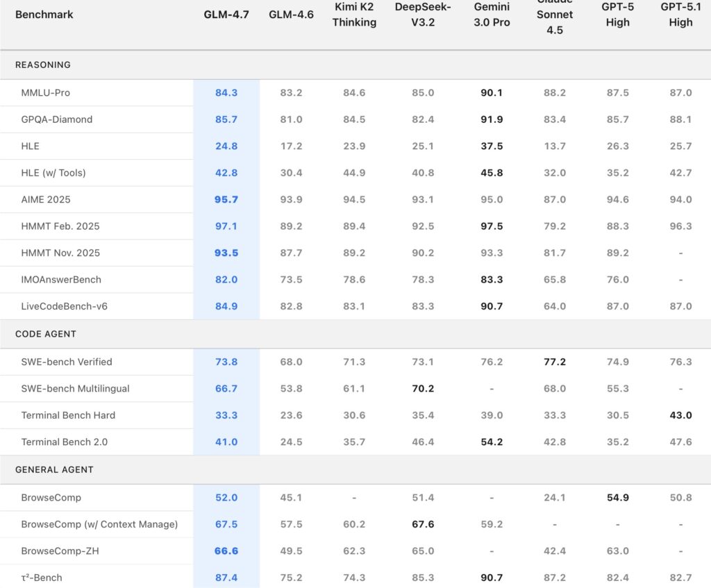
Task: Select the Benchmark column header
Action: (x=44, y=15)
